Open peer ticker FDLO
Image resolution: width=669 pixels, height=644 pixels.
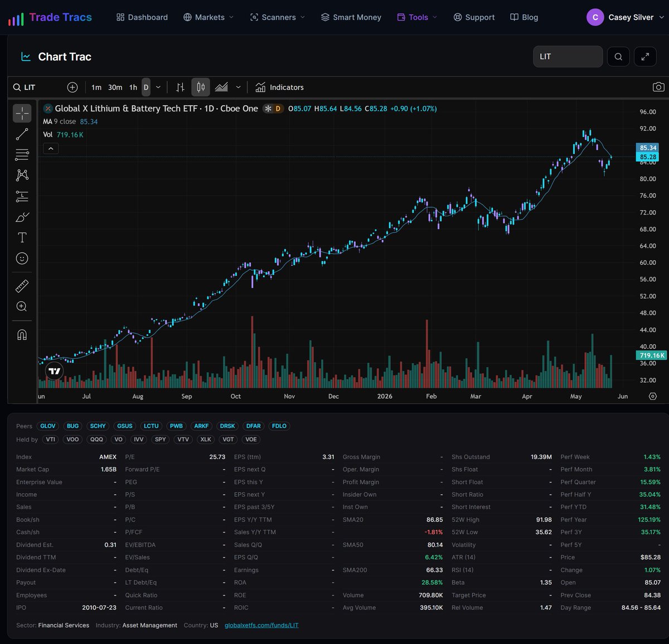pyautogui.click(x=279, y=426)
